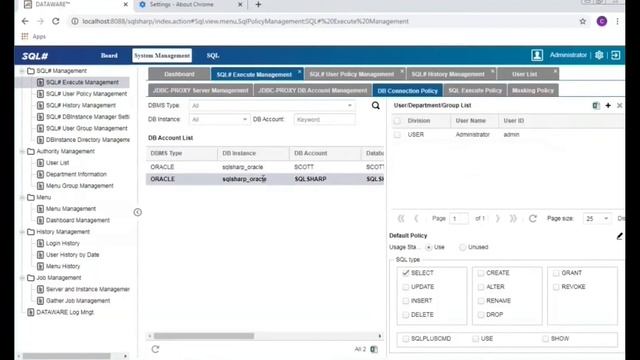Click the SQL# logo
Screen dimensions: 640x360
[35, 56]
